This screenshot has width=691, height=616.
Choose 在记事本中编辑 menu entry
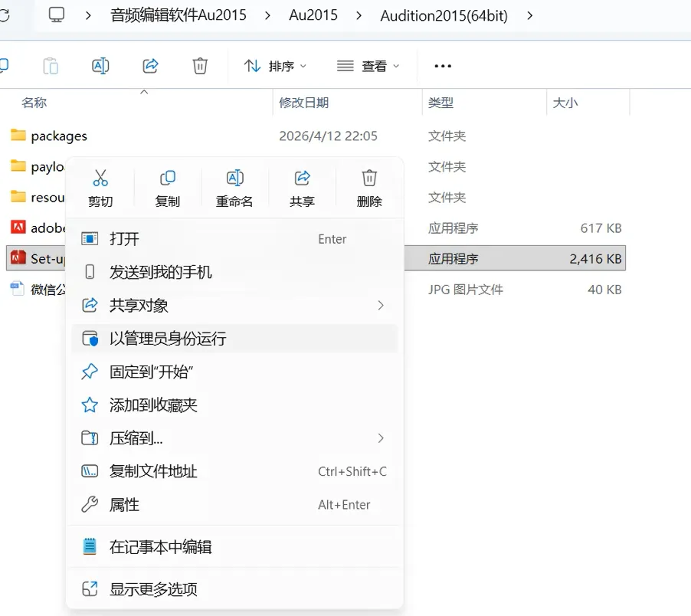tap(234, 547)
